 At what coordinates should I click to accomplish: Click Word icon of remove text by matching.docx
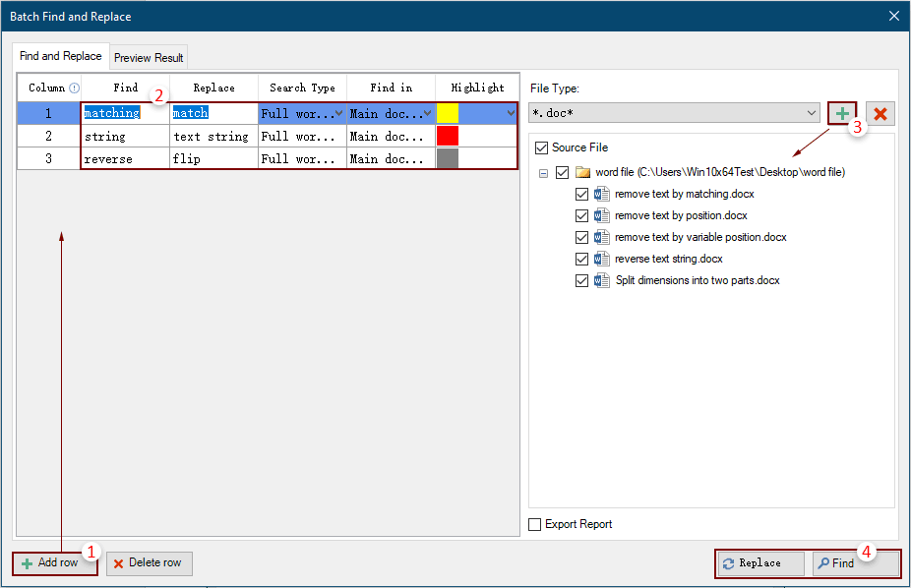[602, 194]
